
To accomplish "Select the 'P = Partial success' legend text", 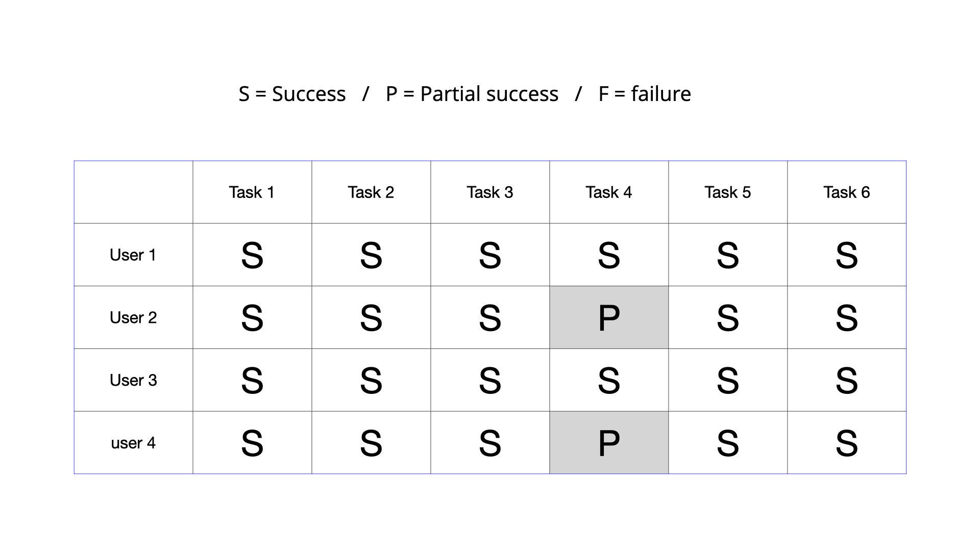I will 472,94.
